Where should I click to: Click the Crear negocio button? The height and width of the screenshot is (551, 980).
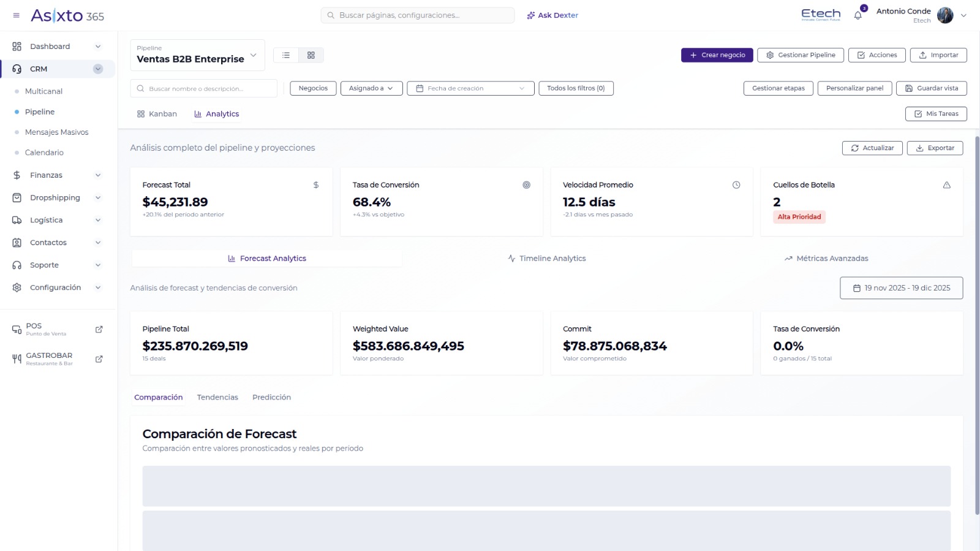pos(717,55)
